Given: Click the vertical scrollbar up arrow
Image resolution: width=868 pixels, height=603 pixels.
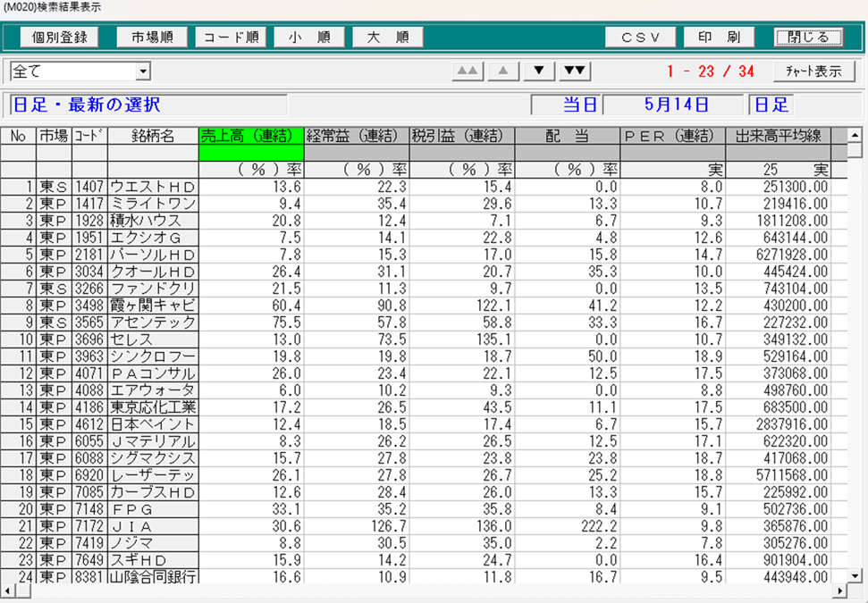Looking at the screenshot, I should [x=855, y=135].
